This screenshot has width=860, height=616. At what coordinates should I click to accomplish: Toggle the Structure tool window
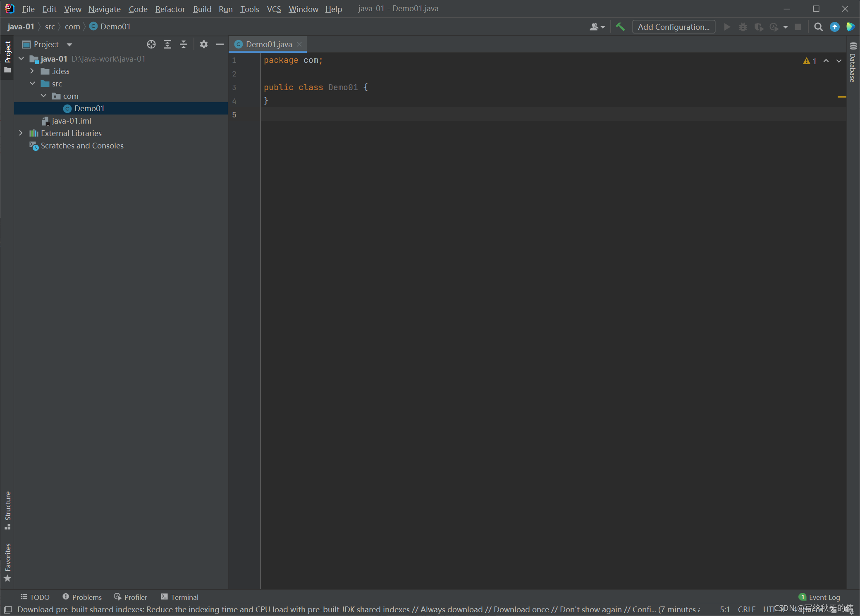(x=7, y=509)
